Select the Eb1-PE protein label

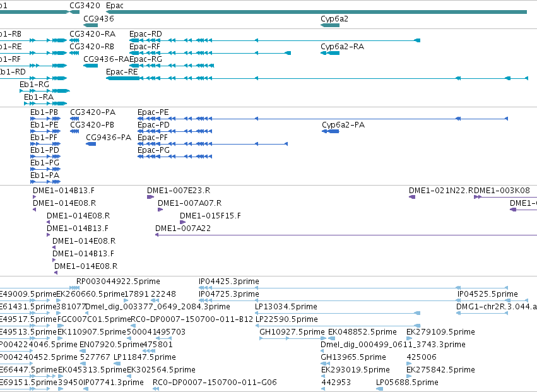click(x=44, y=125)
